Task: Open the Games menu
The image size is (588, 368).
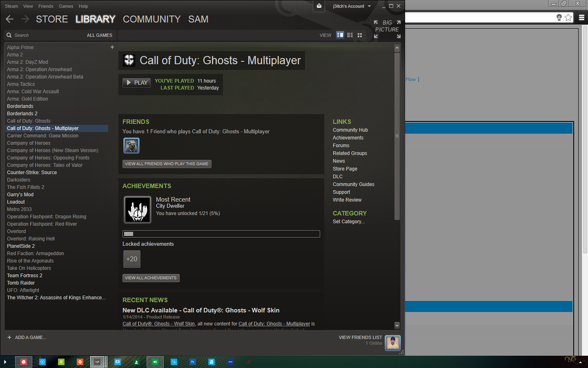Action: [x=66, y=6]
